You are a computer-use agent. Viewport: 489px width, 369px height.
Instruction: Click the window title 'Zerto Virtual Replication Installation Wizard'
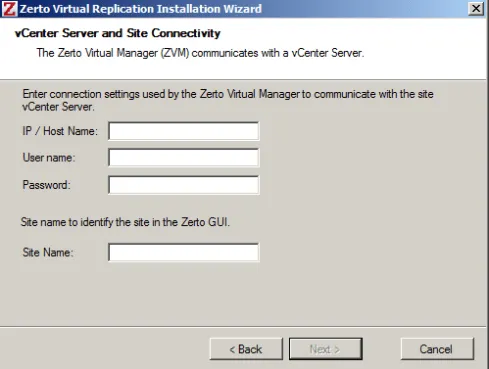tap(140, 9)
